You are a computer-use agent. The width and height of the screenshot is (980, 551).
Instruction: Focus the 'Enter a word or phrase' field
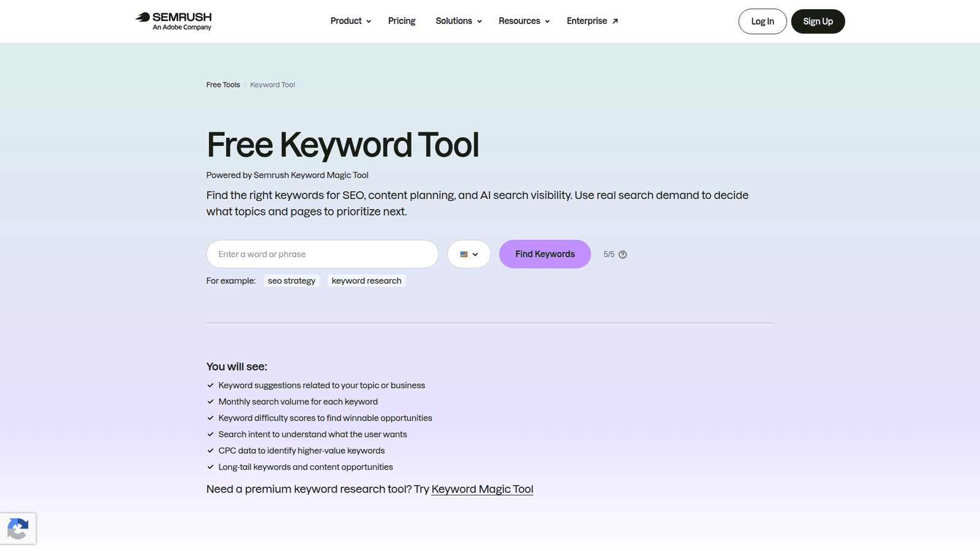[322, 254]
